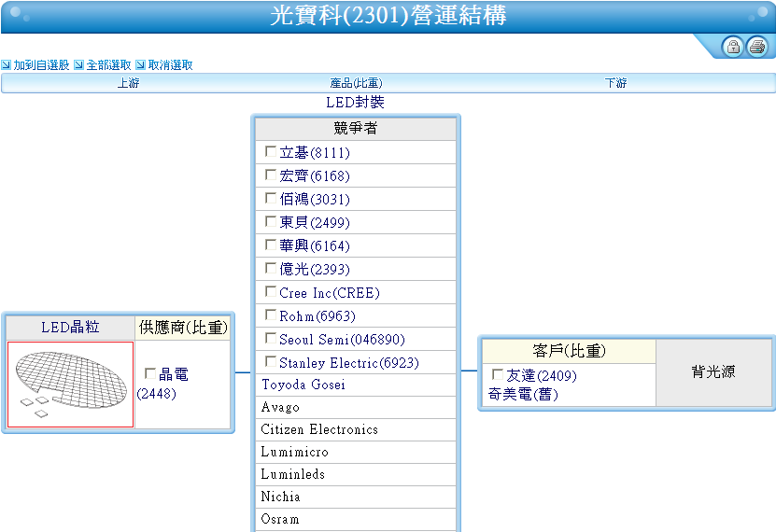Image resolution: width=776 pixels, height=532 pixels.
Task: Click the 奇美電(舊) customer text
Action: click(523, 394)
